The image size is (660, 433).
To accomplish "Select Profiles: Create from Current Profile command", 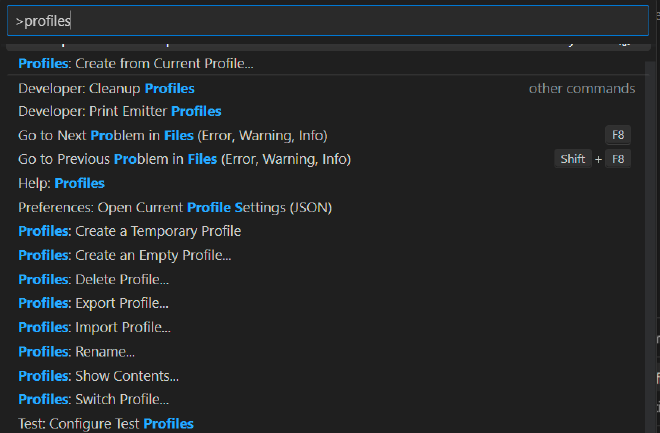I will (x=136, y=63).
